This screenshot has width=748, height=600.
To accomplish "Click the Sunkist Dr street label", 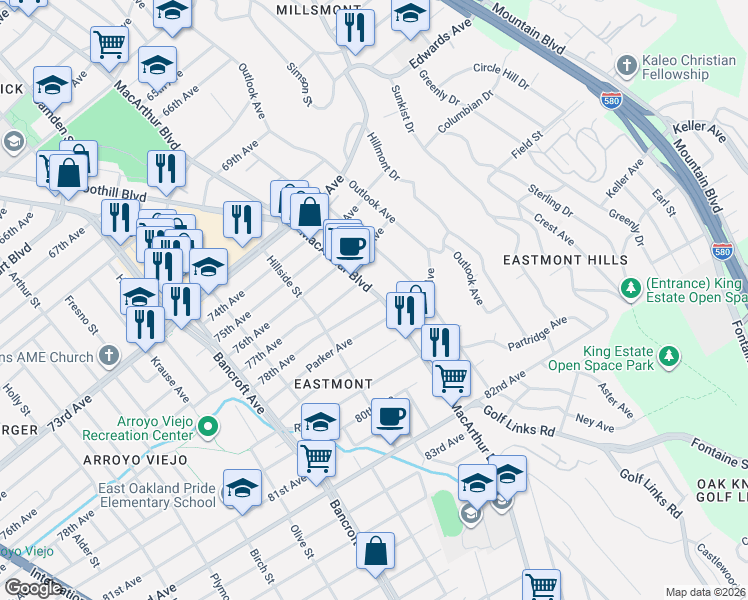I will point(403,109).
